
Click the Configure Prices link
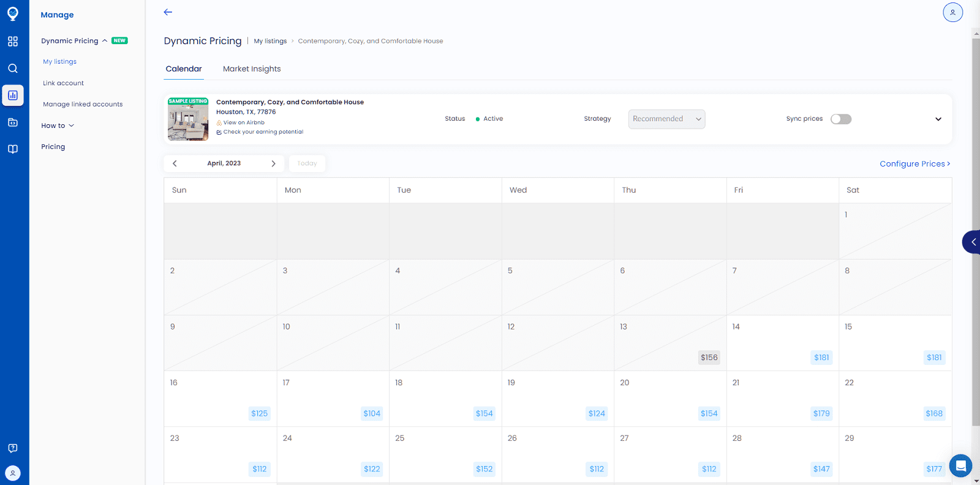pos(914,164)
